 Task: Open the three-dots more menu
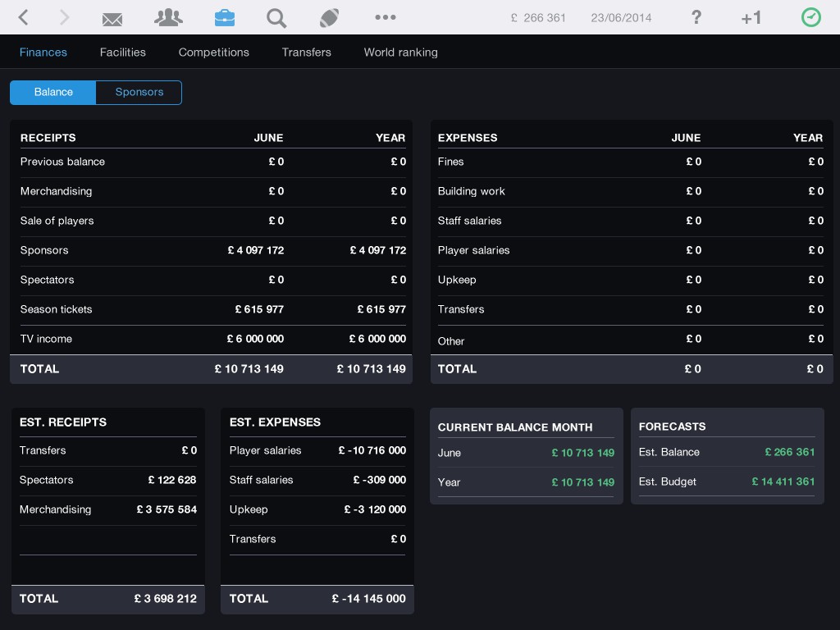point(385,17)
